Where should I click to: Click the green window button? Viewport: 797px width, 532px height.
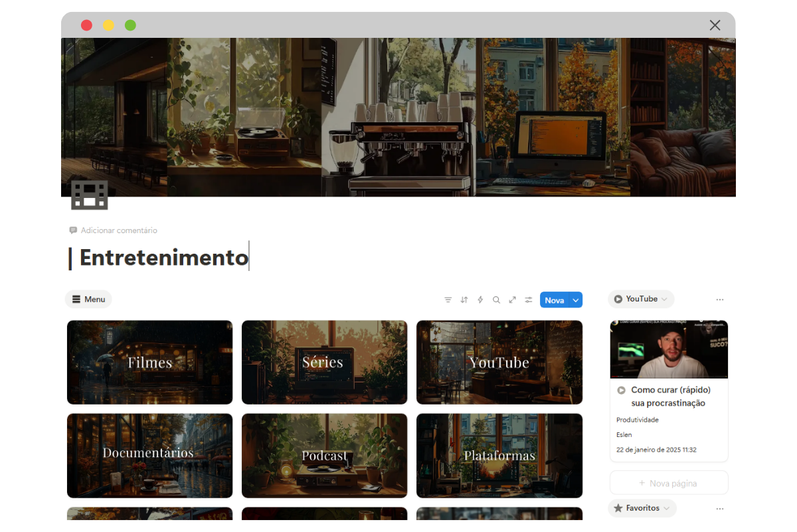[x=130, y=25]
